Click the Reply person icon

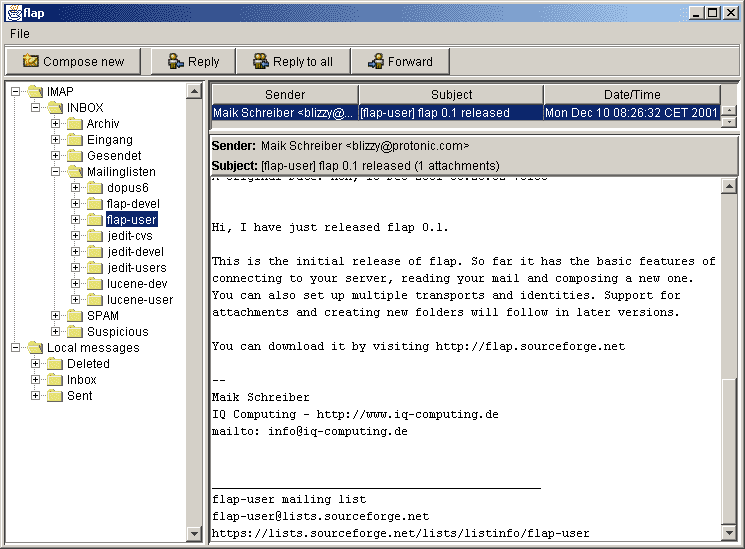pyautogui.click(x=176, y=62)
